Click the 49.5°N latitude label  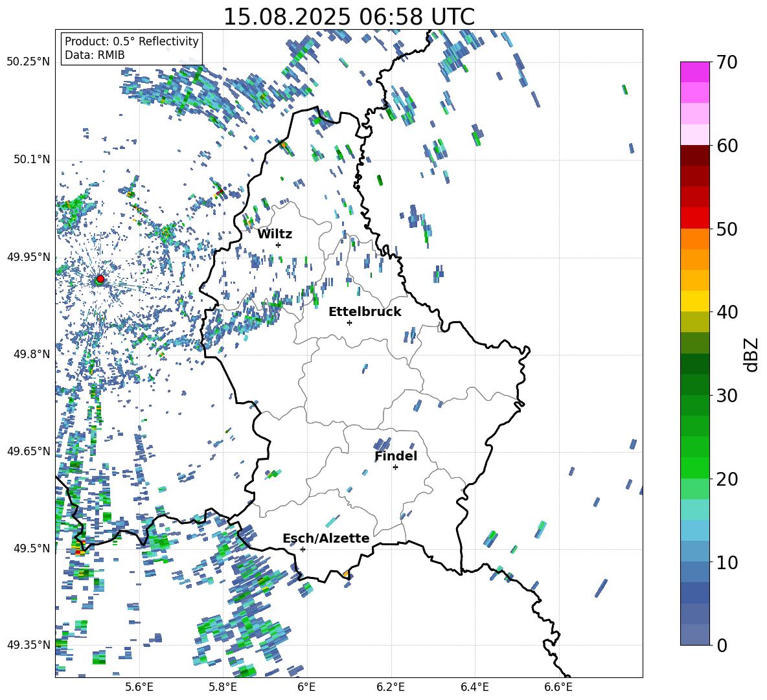coord(32,548)
